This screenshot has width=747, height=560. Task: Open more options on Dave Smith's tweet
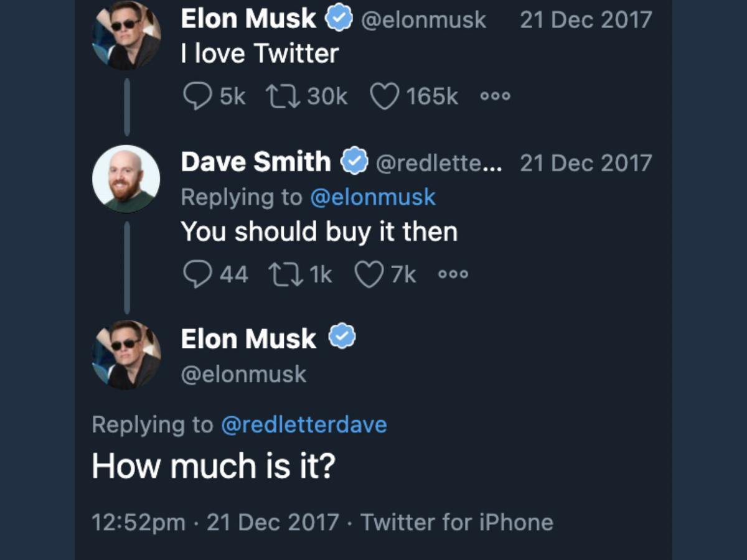[453, 274]
